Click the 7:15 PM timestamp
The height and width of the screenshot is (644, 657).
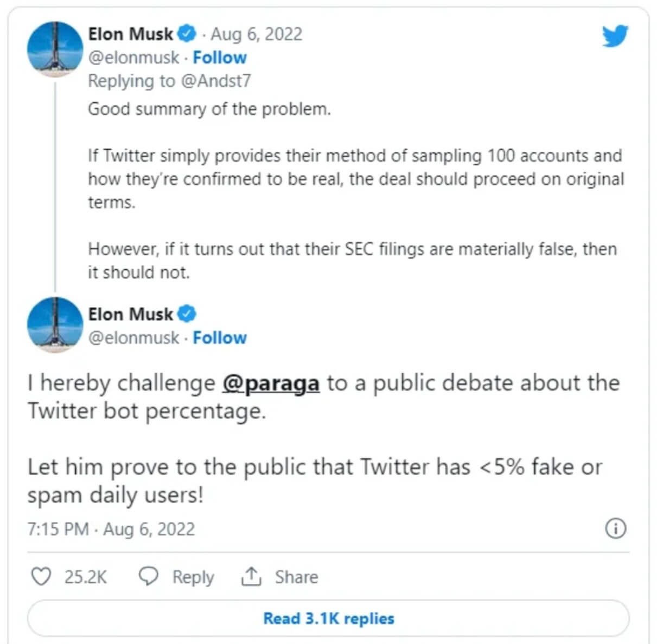[57, 528]
